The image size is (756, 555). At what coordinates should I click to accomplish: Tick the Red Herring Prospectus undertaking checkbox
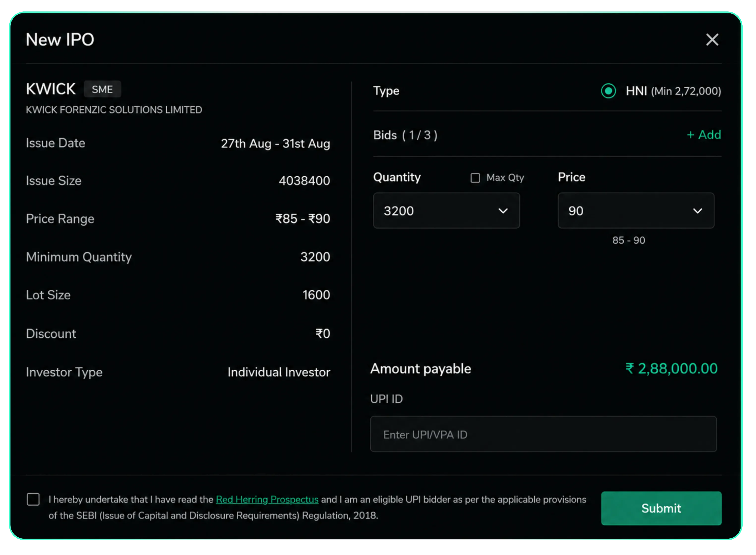(33, 499)
